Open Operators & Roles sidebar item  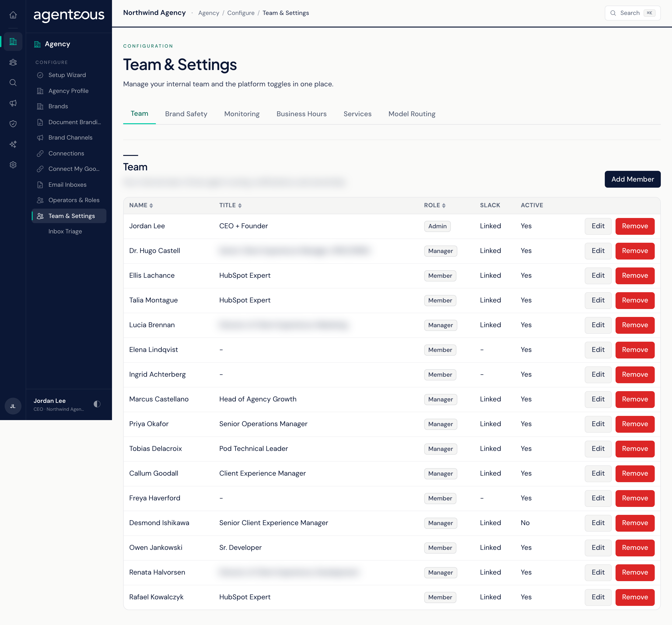coord(69,200)
